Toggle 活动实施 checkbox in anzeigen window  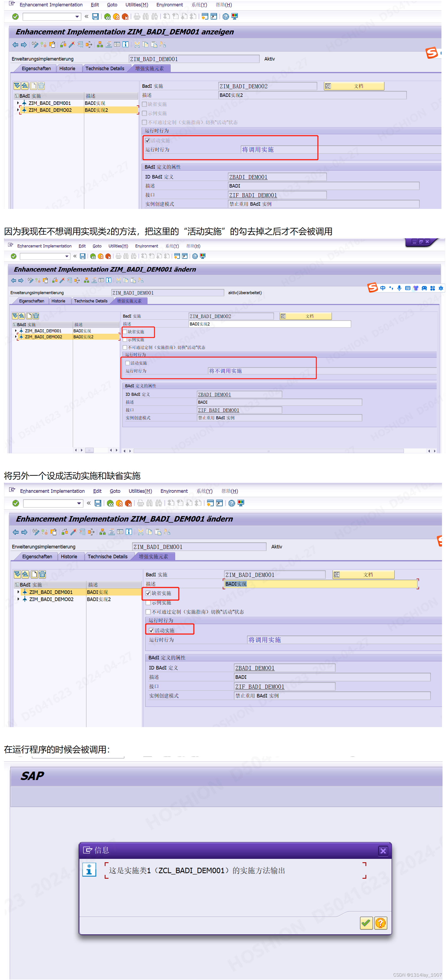click(x=147, y=141)
